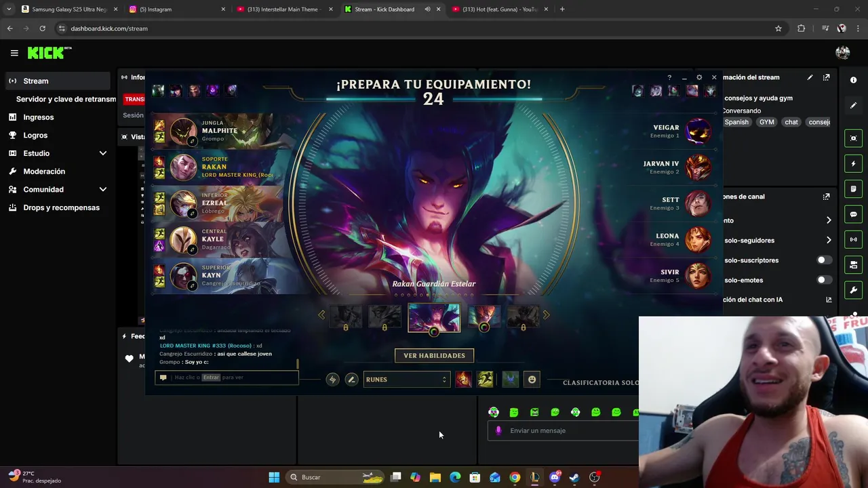Viewport: 868px width, 488px height.
Task: Open OBS Studio from the taskbar
Action: coord(595,477)
